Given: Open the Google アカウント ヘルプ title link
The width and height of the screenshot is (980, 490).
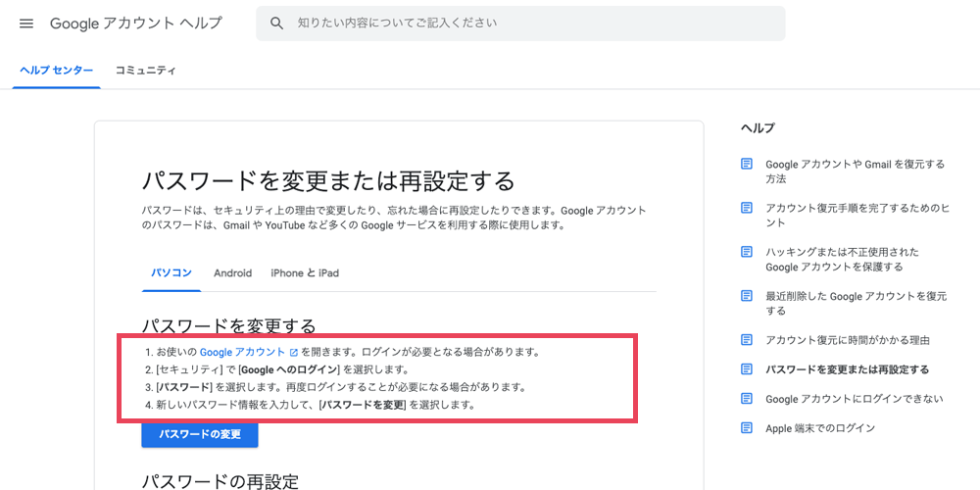Looking at the screenshot, I should click(x=135, y=24).
